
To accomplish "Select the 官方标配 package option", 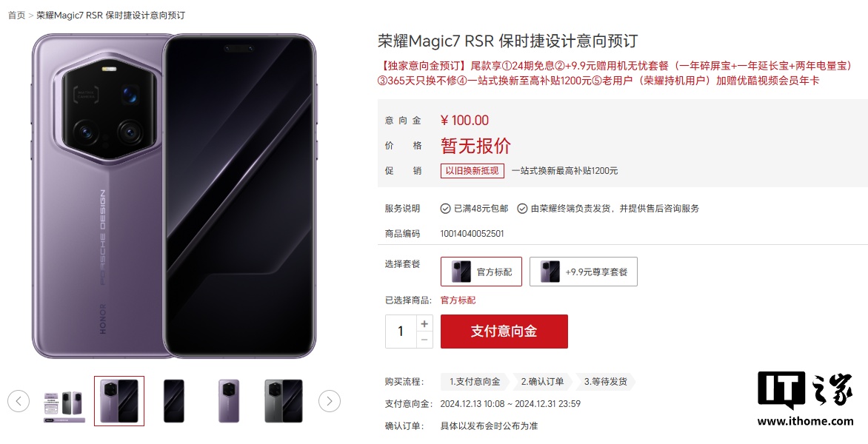I will (x=481, y=272).
